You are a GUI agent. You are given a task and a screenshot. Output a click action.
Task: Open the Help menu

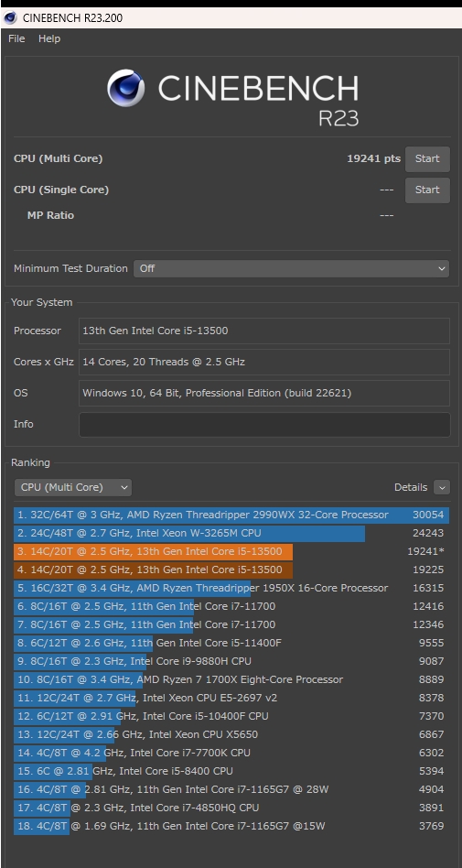point(49,38)
